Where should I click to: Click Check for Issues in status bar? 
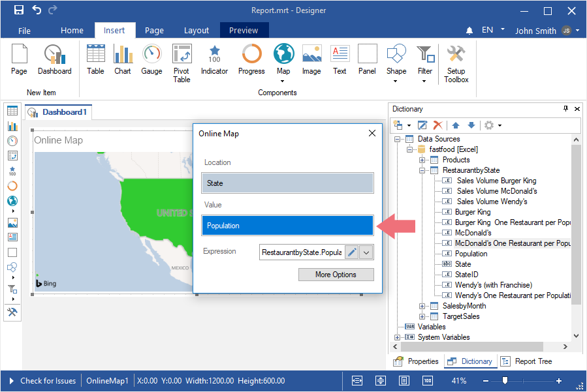48,381
